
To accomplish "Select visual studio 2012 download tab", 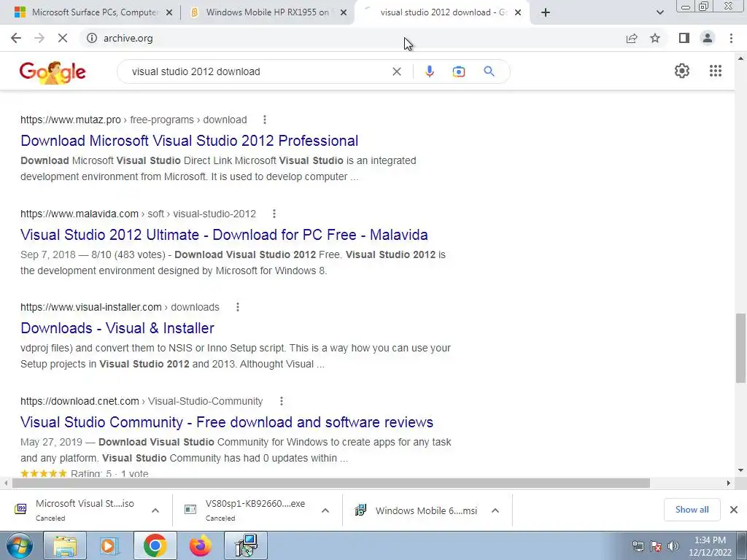I will click(443, 12).
